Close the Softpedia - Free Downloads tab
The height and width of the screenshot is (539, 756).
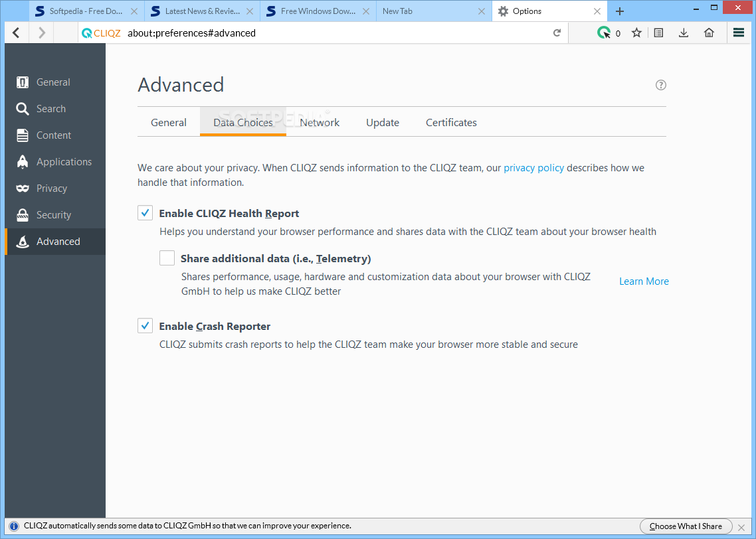click(x=134, y=11)
